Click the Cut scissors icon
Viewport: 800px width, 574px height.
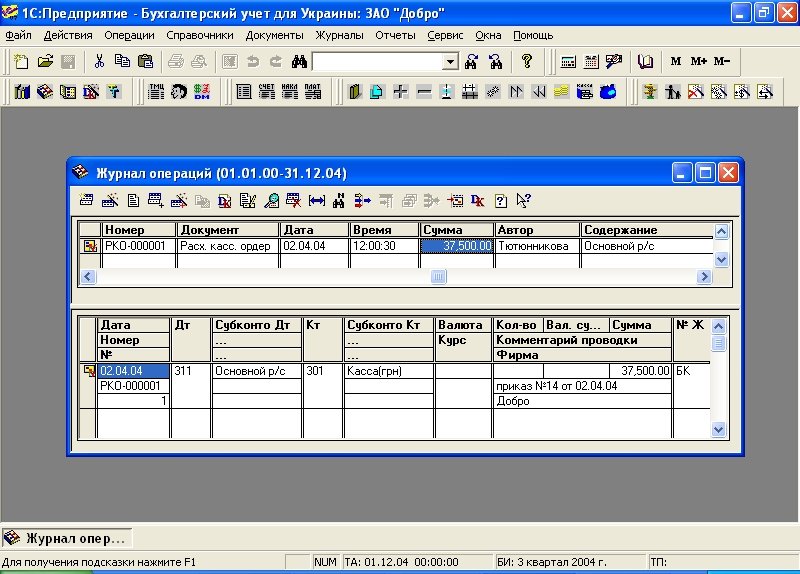pyautogui.click(x=99, y=62)
